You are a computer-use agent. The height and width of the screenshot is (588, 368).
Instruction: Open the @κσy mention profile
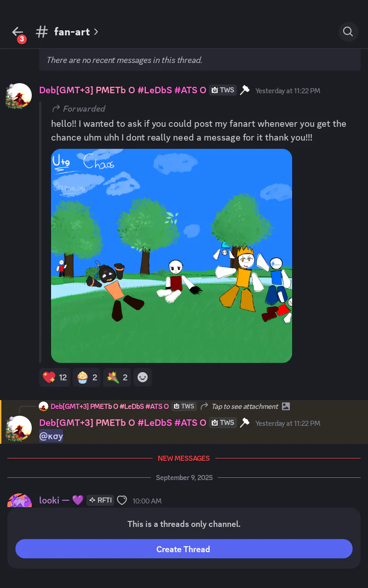pyautogui.click(x=51, y=435)
